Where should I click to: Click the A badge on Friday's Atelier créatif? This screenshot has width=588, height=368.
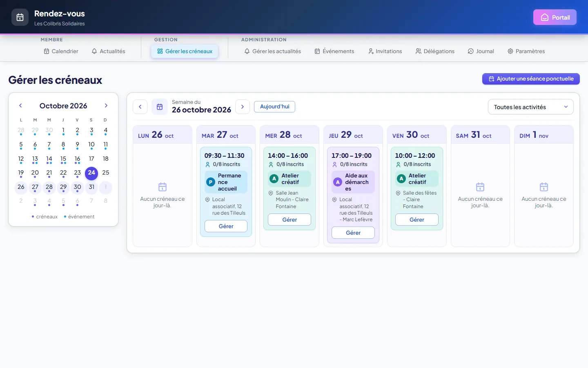click(x=401, y=179)
